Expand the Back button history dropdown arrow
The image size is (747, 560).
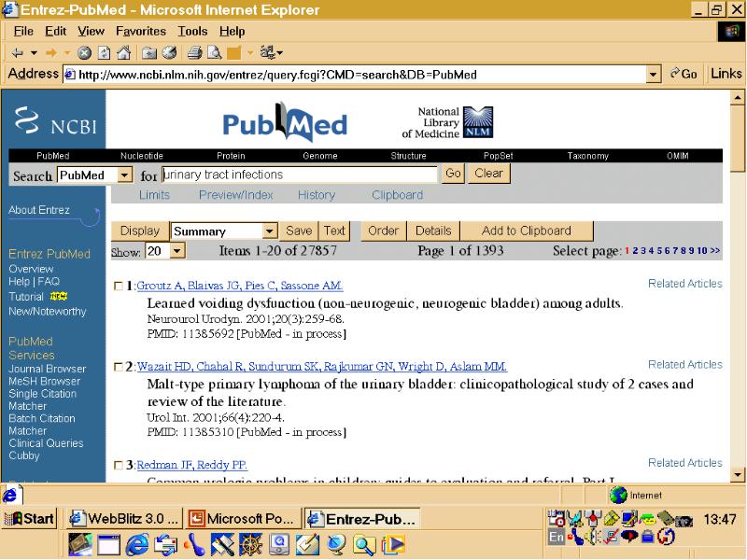[34, 53]
